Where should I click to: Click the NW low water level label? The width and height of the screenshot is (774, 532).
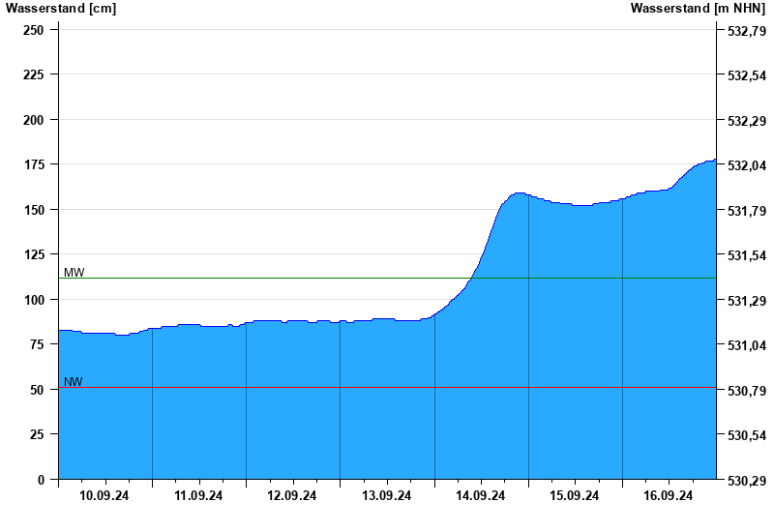[74, 381]
